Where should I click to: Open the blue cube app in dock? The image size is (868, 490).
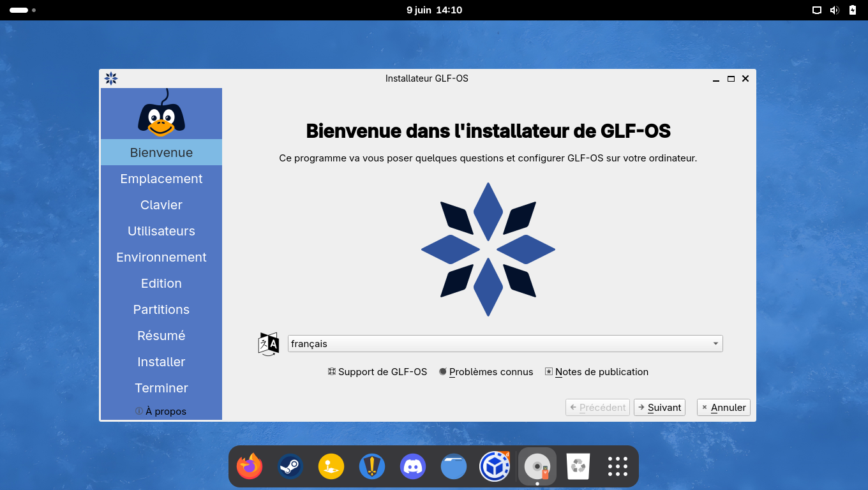[x=495, y=466]
